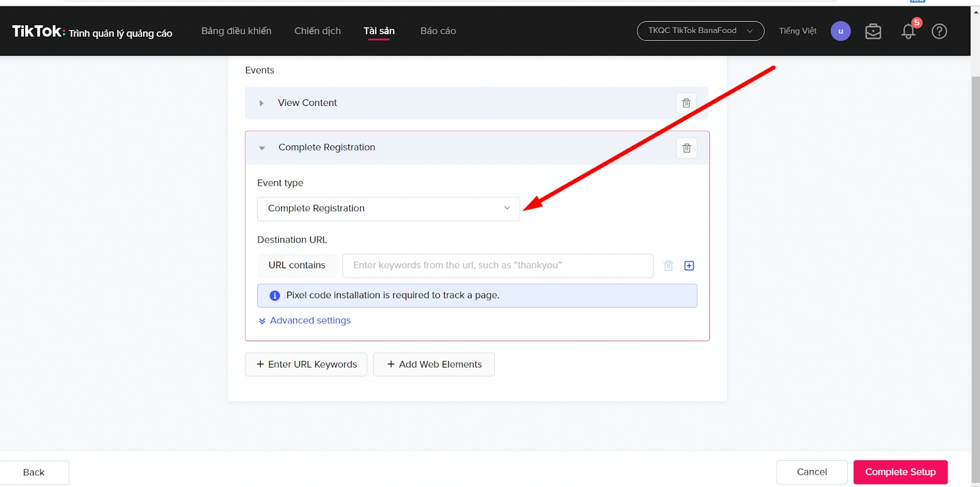This screenshot has width=980, height=487.
Task: Open the notifications bell icon
Action: (909, 31)
